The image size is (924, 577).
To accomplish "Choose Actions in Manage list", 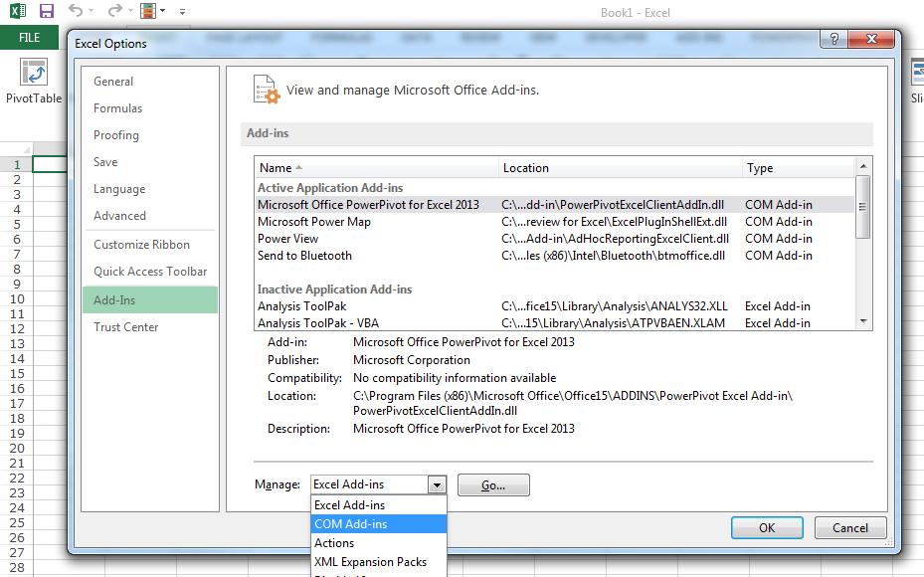I will coord(378,543).
